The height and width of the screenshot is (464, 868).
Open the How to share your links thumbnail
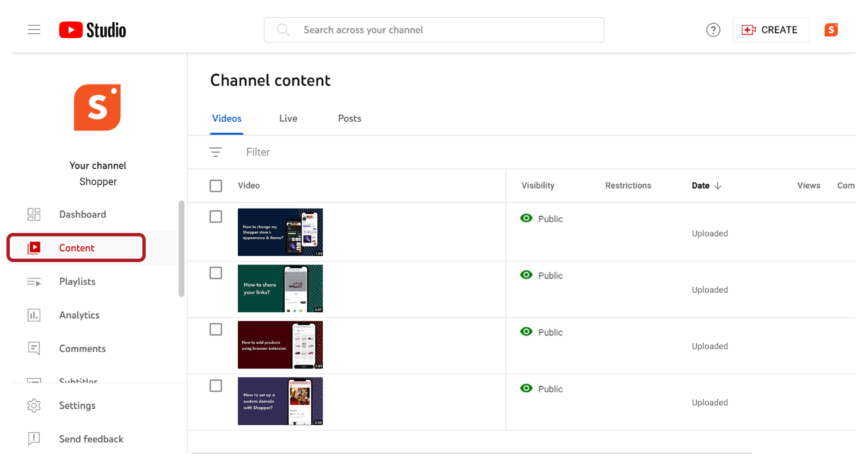pos(280,288)
